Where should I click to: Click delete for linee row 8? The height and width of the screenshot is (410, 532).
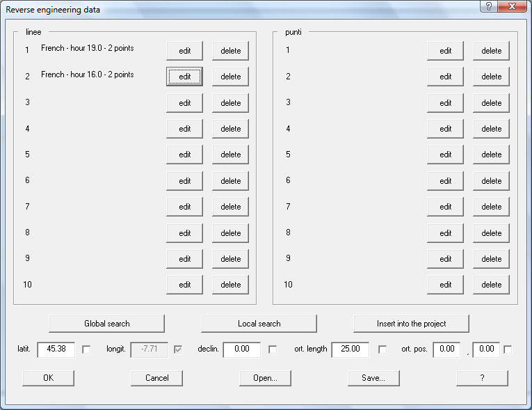click(x=230, y=233)
